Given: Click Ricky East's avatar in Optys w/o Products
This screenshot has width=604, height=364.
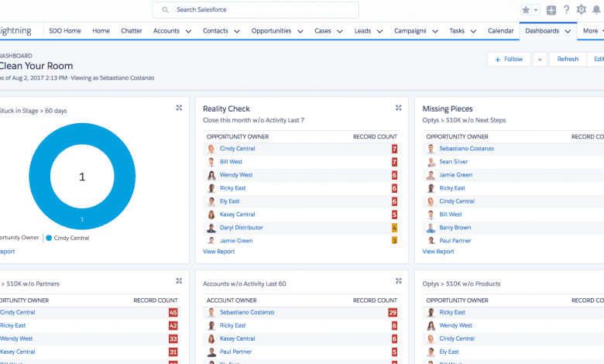Looking at the screenshot, I should pos(431,312).
